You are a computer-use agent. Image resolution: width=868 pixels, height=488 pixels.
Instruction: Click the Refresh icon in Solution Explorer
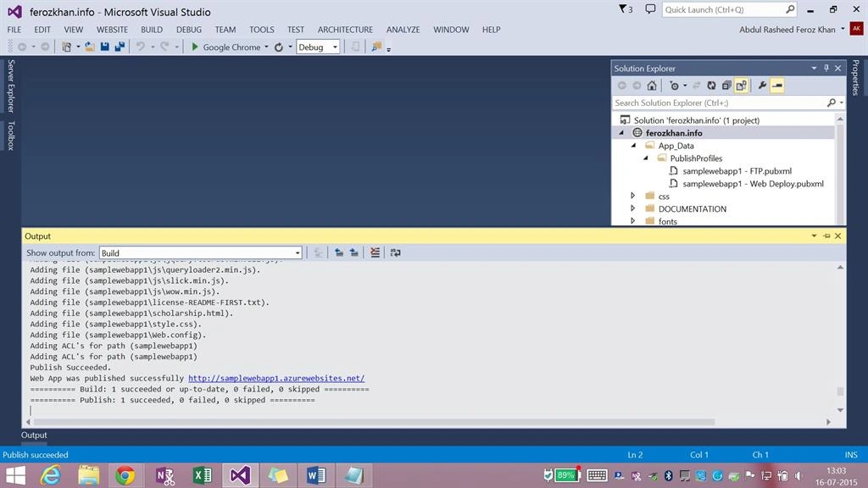[x=711, y=86]
